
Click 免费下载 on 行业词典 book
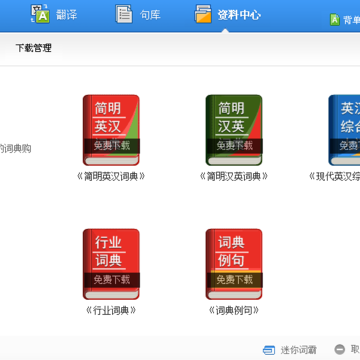click(112, 280)
